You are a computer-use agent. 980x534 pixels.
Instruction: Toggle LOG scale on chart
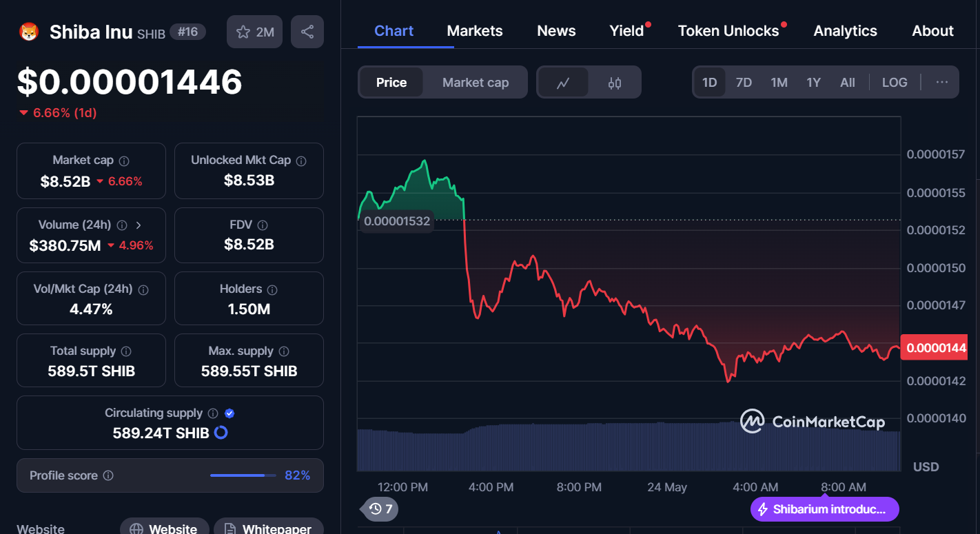895,83
